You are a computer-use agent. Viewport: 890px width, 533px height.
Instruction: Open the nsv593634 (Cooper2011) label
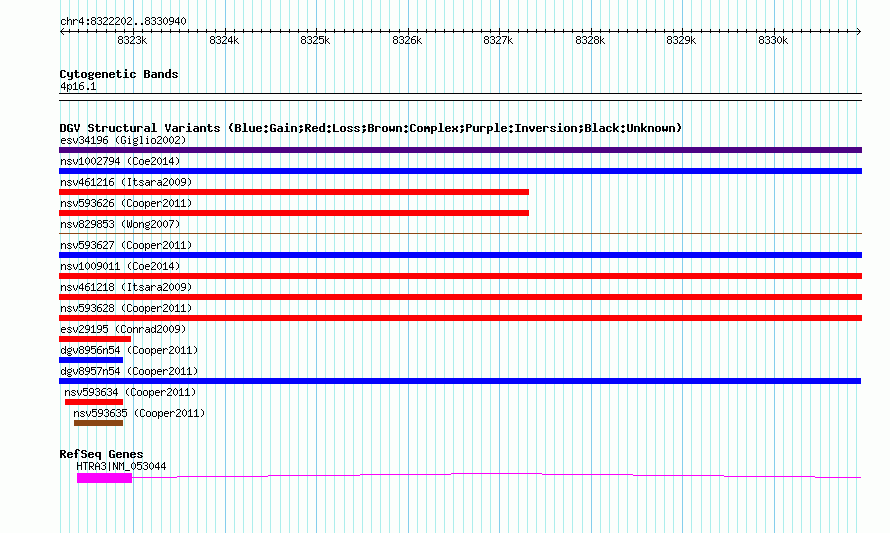point(130,392)
